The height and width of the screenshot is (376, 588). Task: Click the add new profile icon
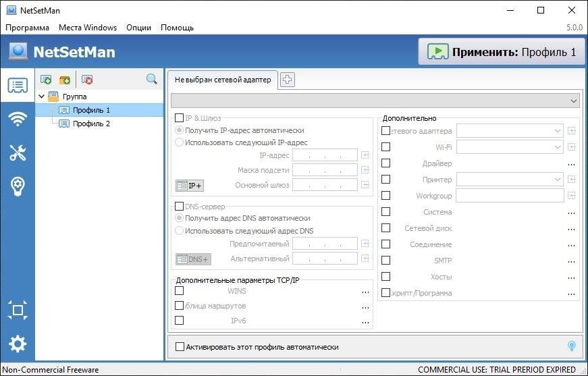(x=47, y=80)
